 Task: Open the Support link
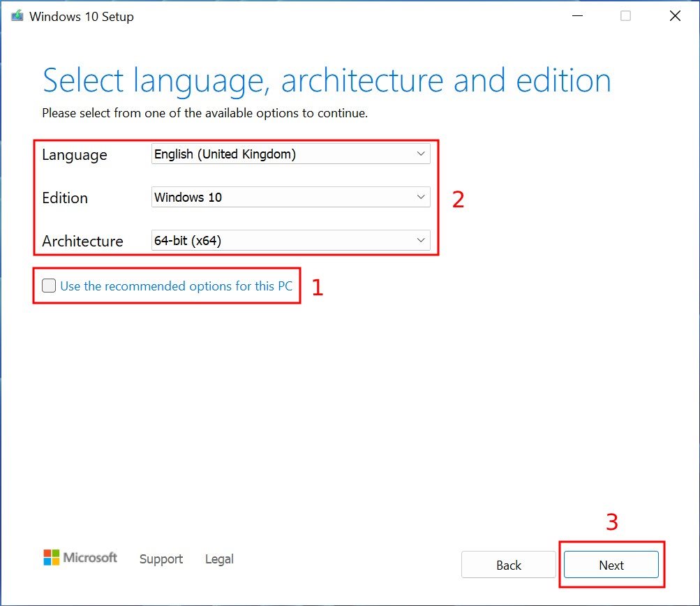point(161,559)
